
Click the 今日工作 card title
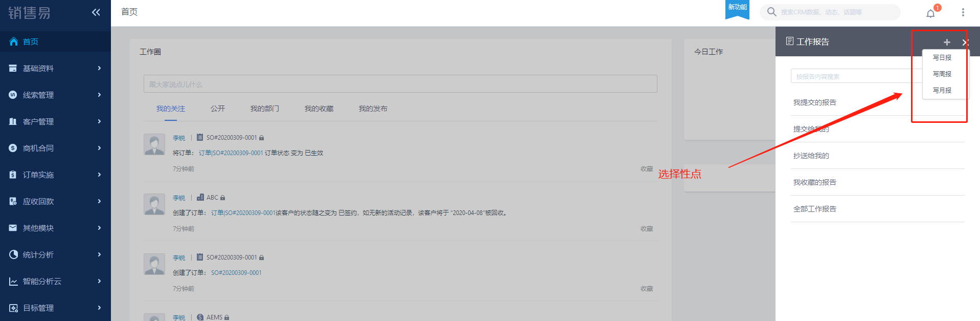click(x=709, y=52)
